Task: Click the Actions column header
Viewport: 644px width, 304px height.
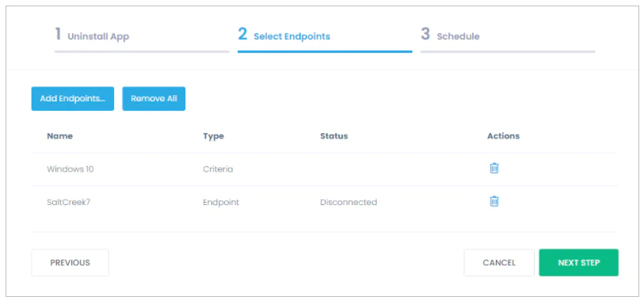Action: [x=503, y=136]
